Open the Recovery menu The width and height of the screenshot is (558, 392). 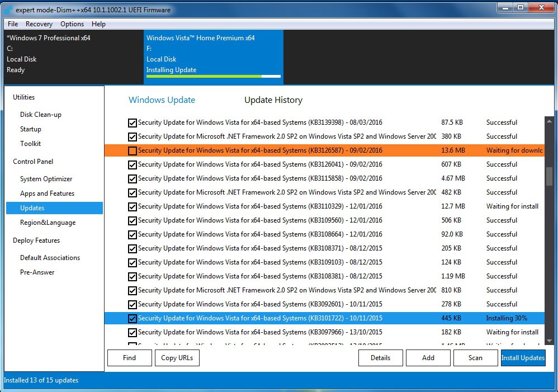(x=39, y=24)
